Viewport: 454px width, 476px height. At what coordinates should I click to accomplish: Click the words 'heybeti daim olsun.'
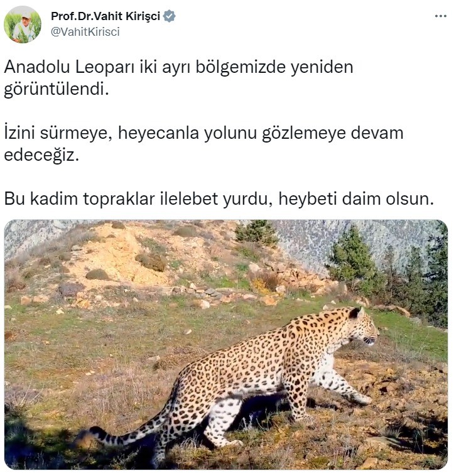coord(356,199)
